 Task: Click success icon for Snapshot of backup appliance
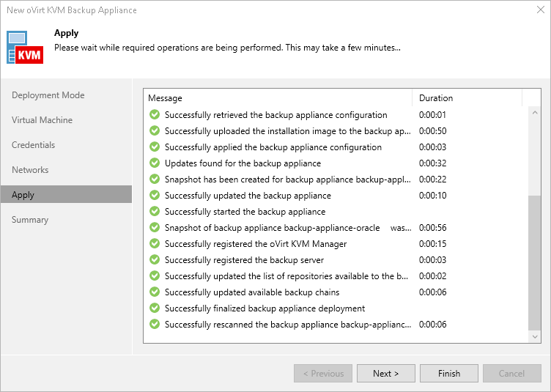155,228
